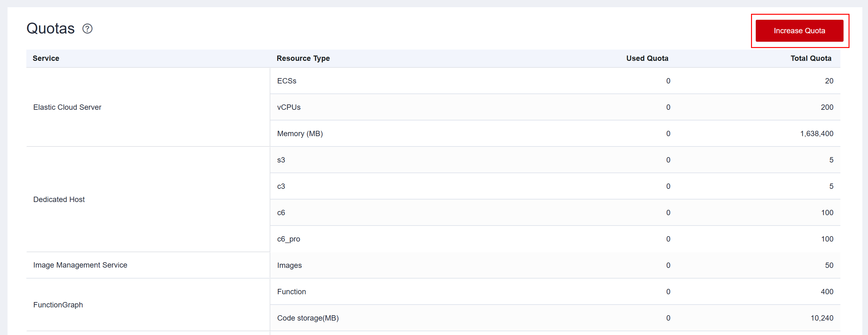Viewport: 868px width, 335px height.
Task: Click the Function resource type row
Action: coord(291,291)
